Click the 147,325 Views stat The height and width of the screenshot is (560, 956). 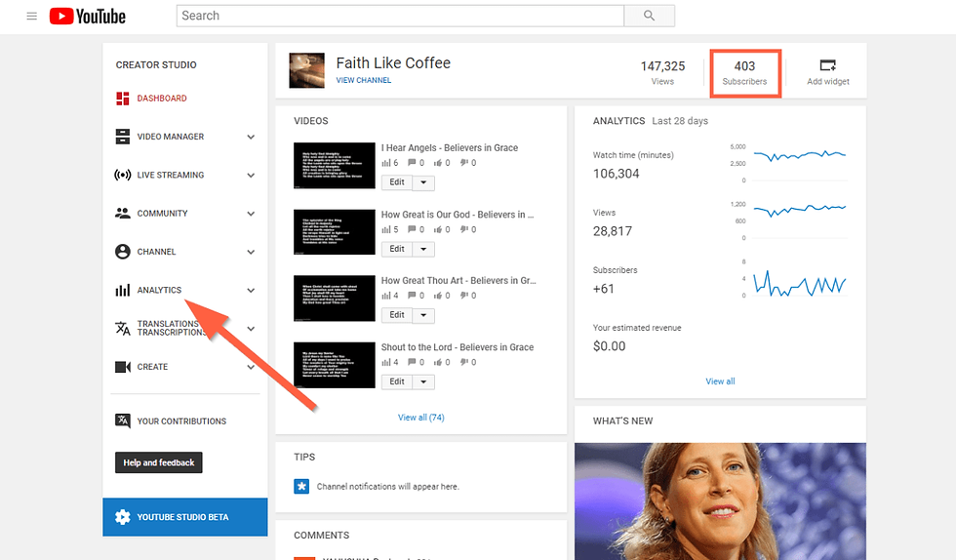click(x=662, y=72)
